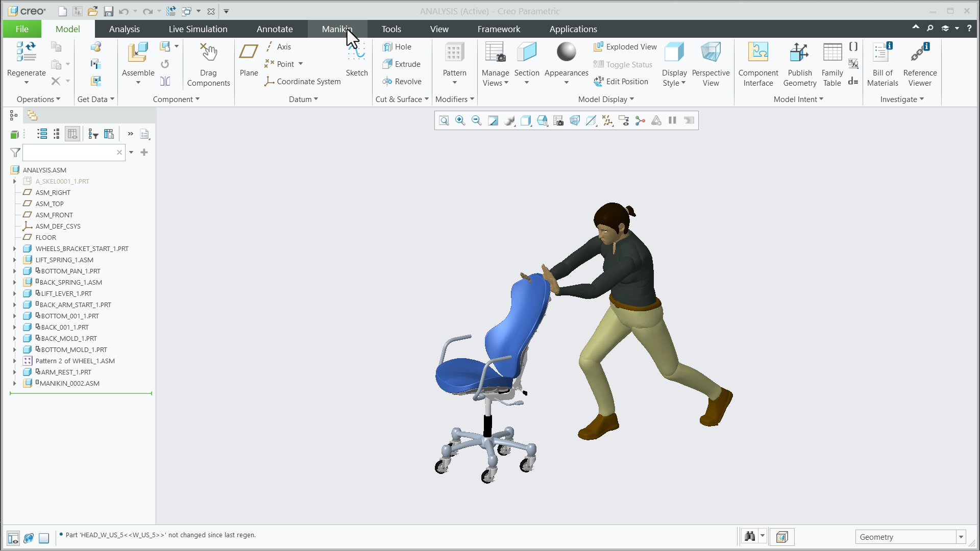This screenshot has width=980, height=551.
Task: Switch to the Analysis tab
Action: tap(124, 29)
